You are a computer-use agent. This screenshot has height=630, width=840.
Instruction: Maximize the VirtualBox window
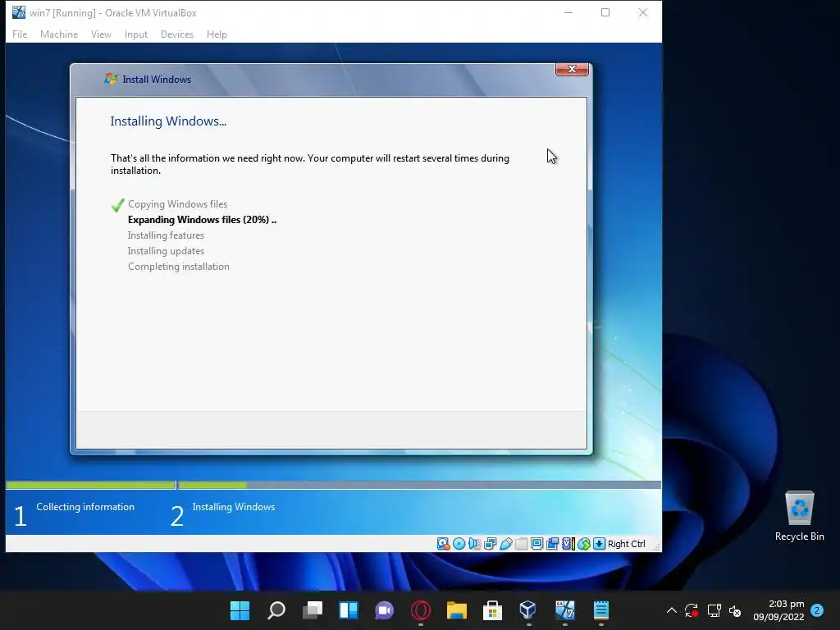605,12
